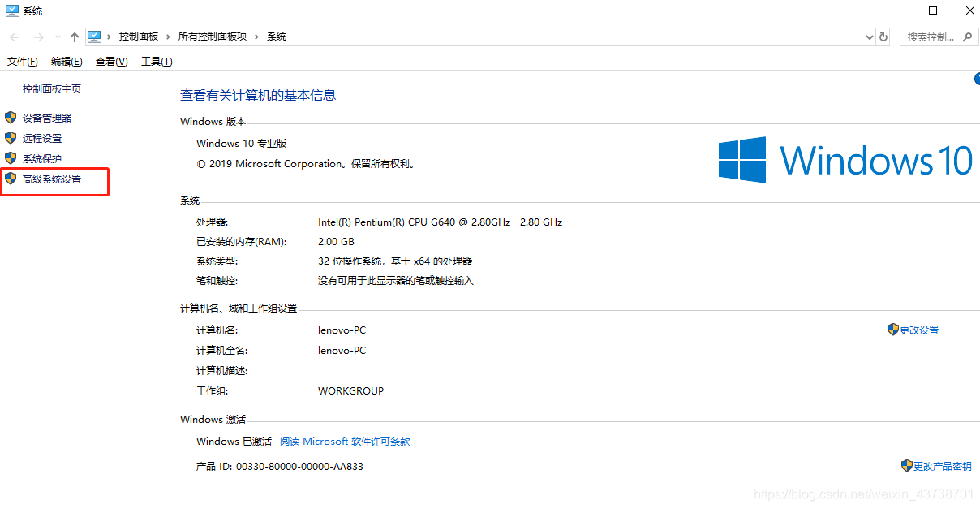Click the processor value Intel(R) Pentium(R) CPU G640

441,222
